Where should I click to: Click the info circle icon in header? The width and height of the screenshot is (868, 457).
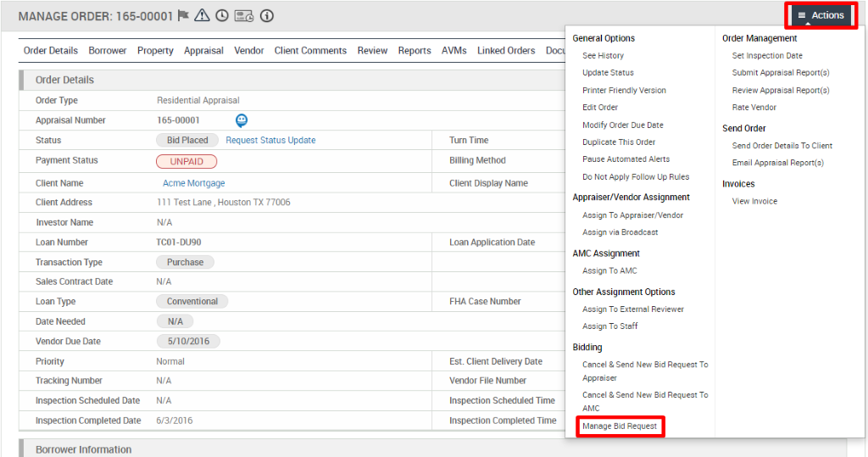point(267,15)
